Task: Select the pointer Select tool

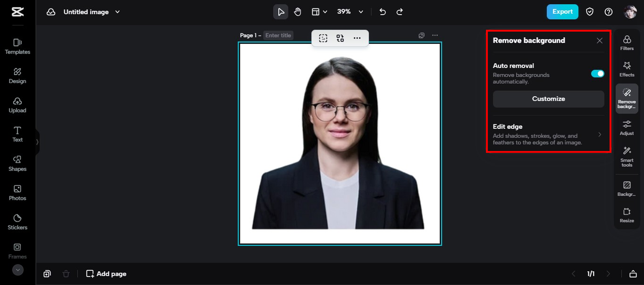Action: tap(281, 12)
